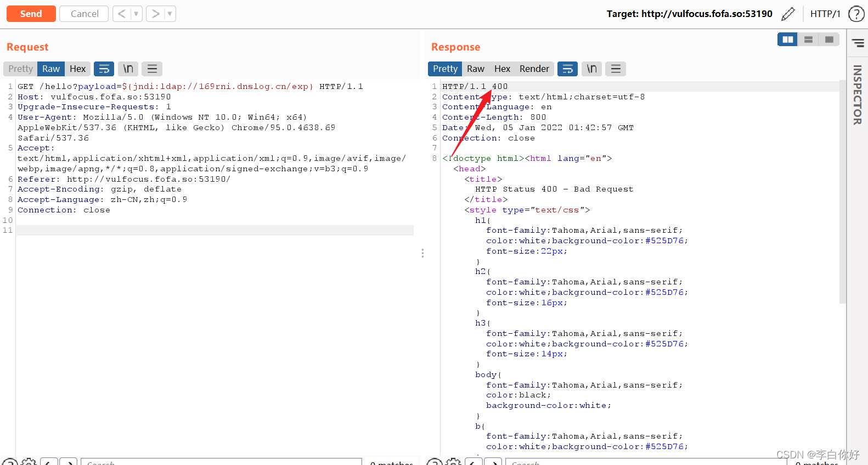
Task: Go to previous request with back arrow
Action: tap(122, 14)
